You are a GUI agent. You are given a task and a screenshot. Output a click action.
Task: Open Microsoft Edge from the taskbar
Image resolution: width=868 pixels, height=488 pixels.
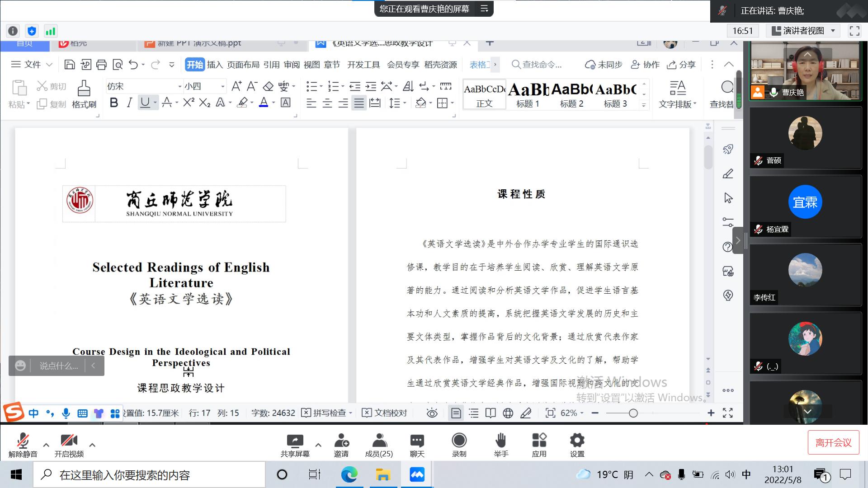[x=349, y=475]
